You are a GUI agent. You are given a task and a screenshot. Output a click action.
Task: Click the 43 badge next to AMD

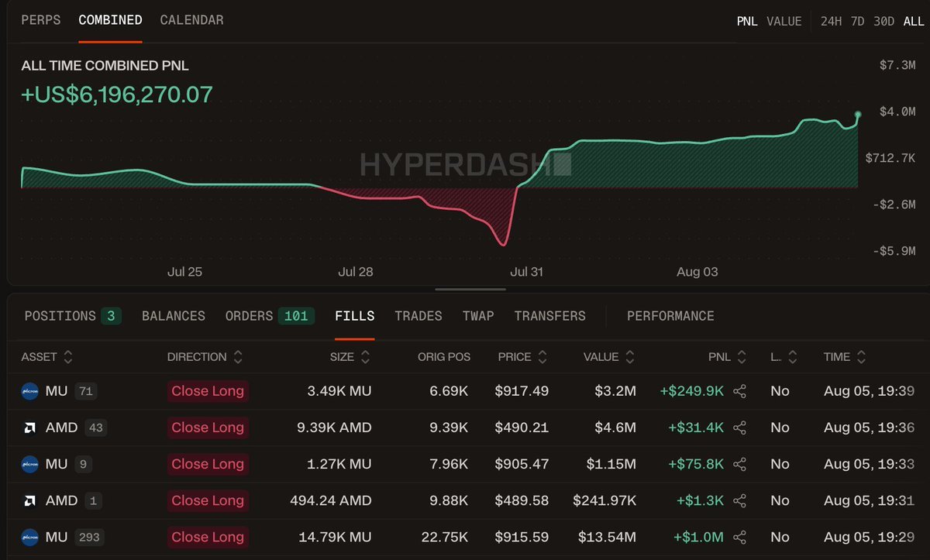coord(95,428)
